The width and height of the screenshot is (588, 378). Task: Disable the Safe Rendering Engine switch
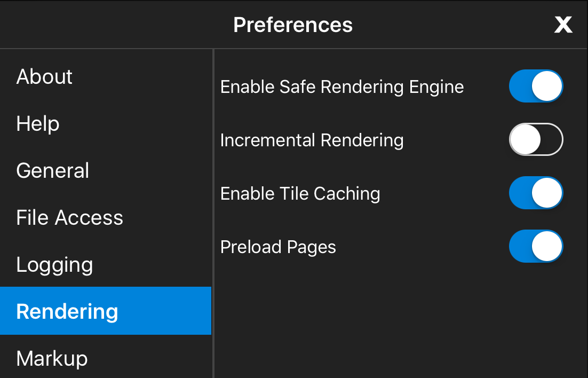536,86
